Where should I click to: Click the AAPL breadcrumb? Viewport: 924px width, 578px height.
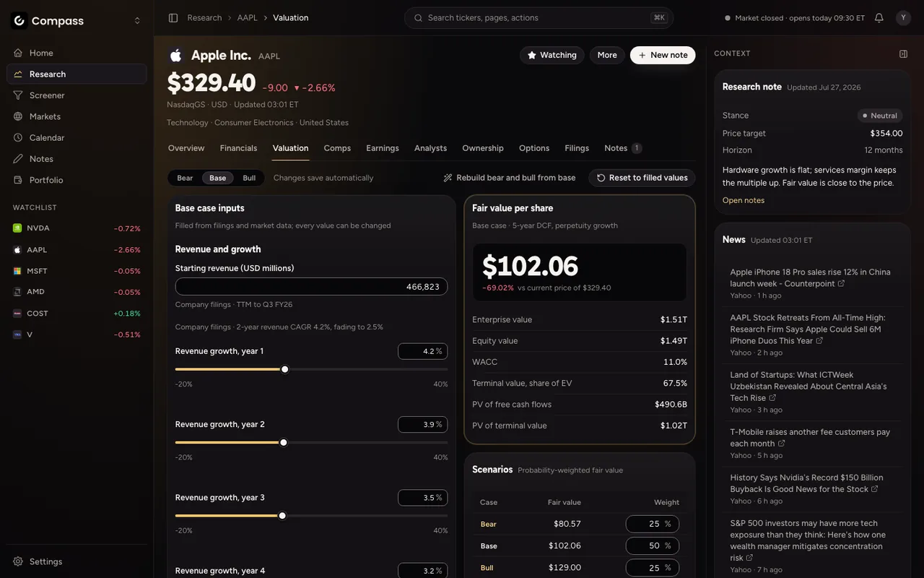[247, 17]
